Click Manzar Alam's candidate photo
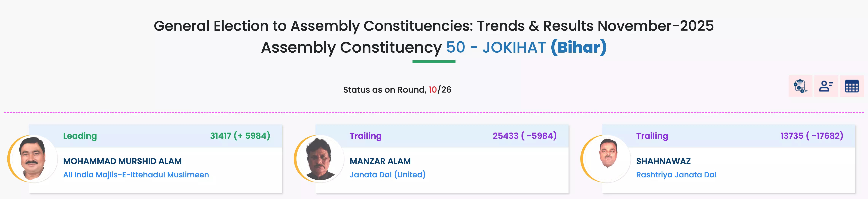This screenshot has width=868, height=199. 319,159
